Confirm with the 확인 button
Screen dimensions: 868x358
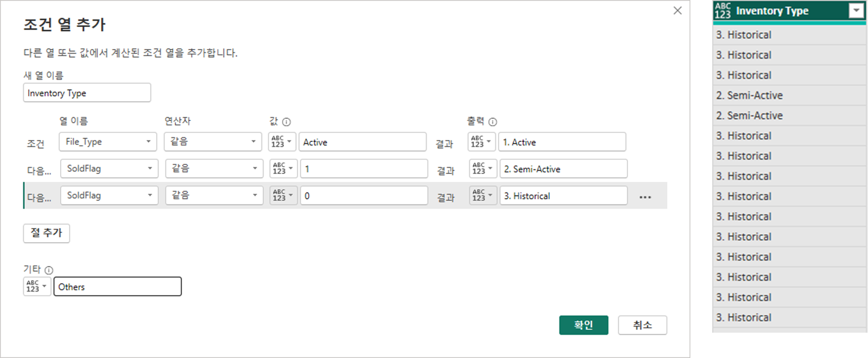(584, 325)
